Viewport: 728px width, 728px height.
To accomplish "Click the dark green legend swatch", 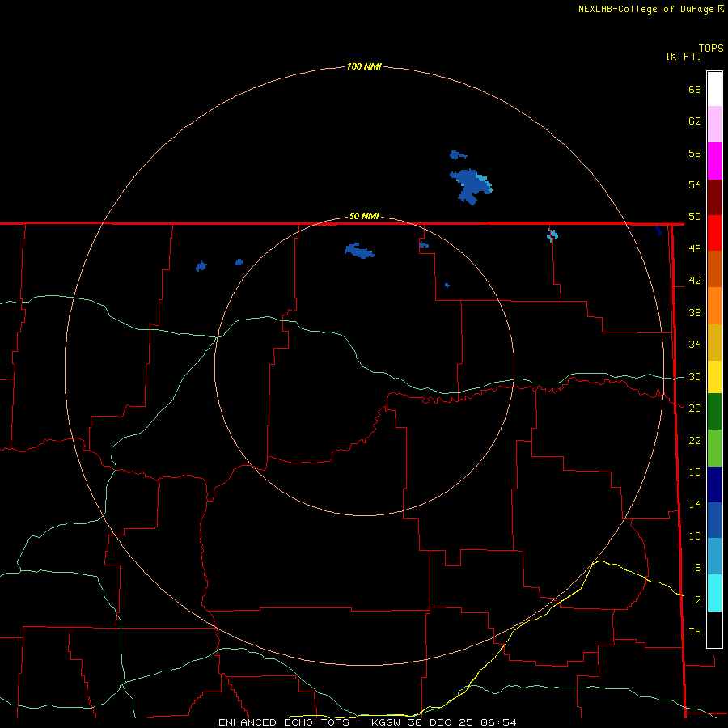I will point(714,412).
